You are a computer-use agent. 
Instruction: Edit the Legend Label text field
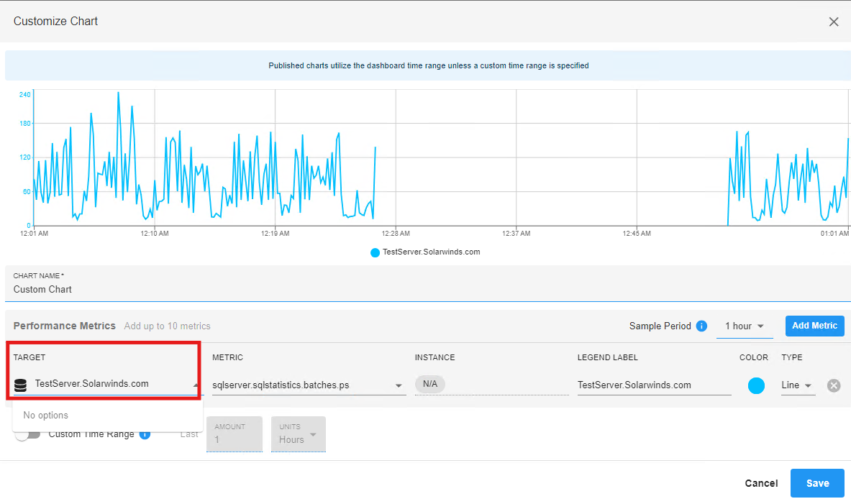[654, 385]
